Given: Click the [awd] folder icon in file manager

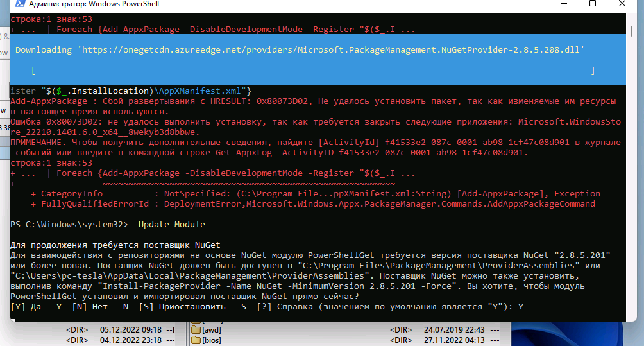Looking at the screenshot, I should (196, 330).
